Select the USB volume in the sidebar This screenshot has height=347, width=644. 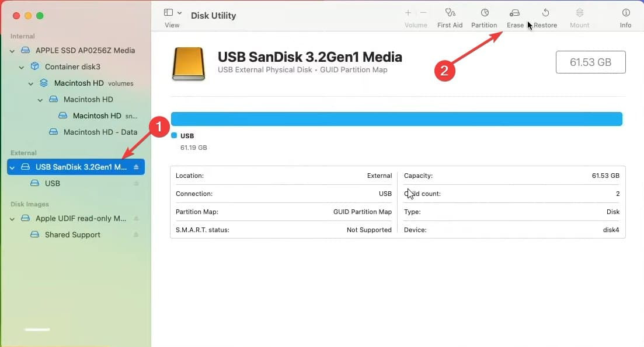coord(53,183)
